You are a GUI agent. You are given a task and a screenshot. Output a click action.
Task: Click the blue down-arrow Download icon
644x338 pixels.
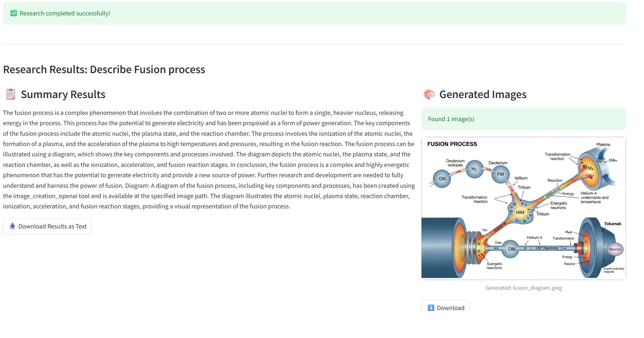coord(431,308)
